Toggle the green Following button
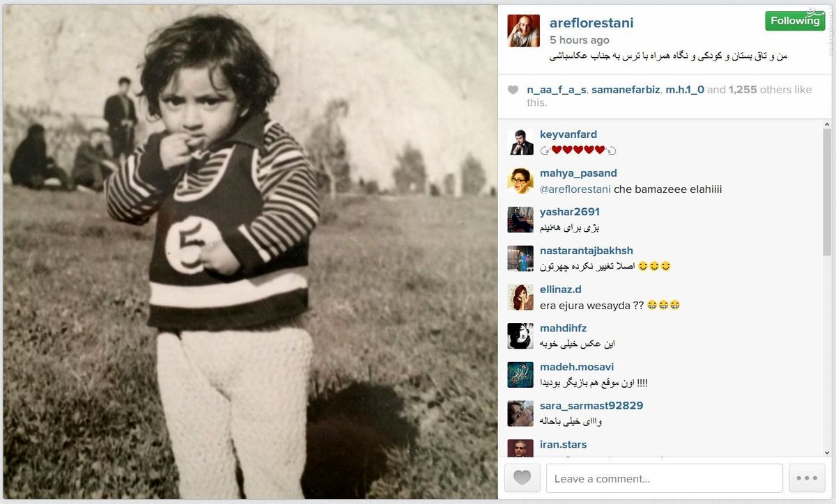836x504 pixels. tap(795, 21)
